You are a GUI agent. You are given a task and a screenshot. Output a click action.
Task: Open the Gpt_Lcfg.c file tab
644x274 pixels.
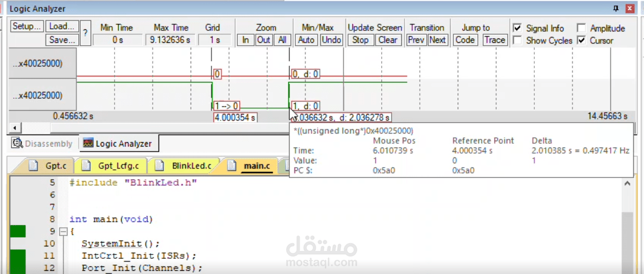pos(110,165)
